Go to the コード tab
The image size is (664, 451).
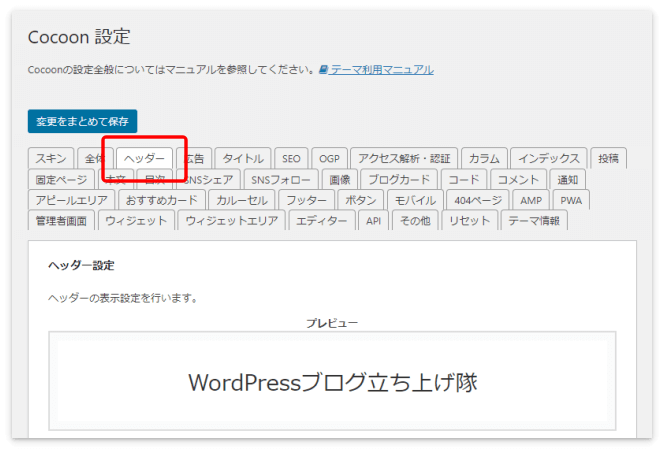coord(464,180)
